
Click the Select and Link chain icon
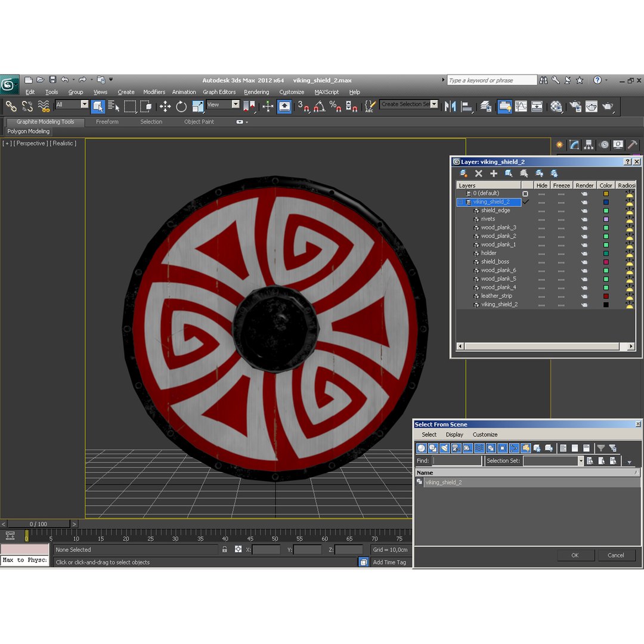pos(11,107)
